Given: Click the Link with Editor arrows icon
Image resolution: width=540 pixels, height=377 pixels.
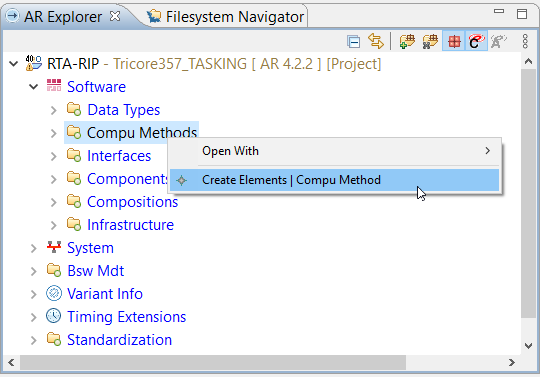Looking at the screenshot, I should pos(376,41).
